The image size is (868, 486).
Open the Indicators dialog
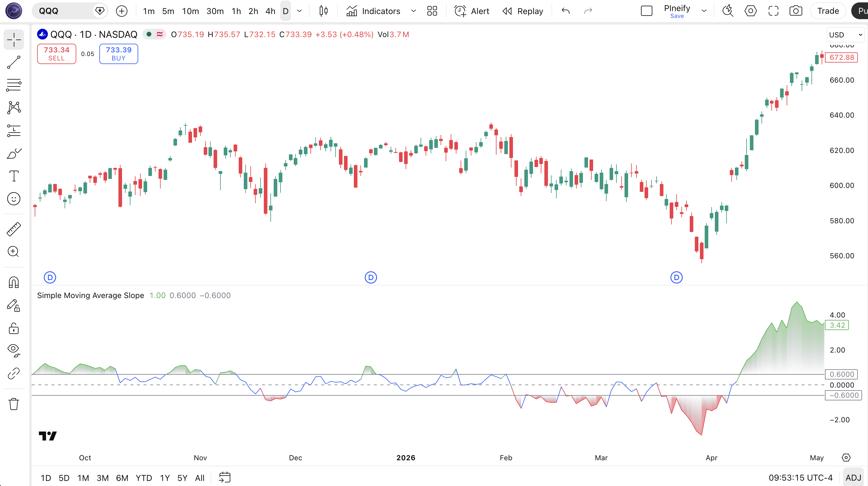(x=373, y=11)
